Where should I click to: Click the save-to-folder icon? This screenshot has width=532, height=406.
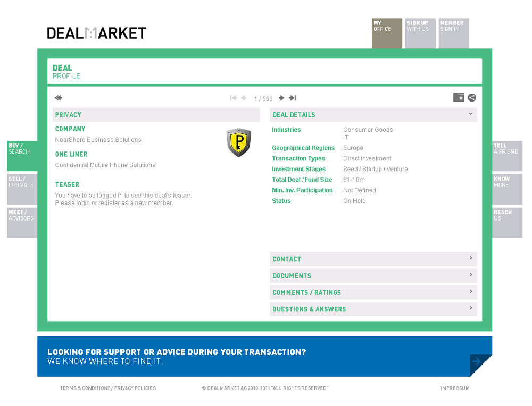pos(459,98)
